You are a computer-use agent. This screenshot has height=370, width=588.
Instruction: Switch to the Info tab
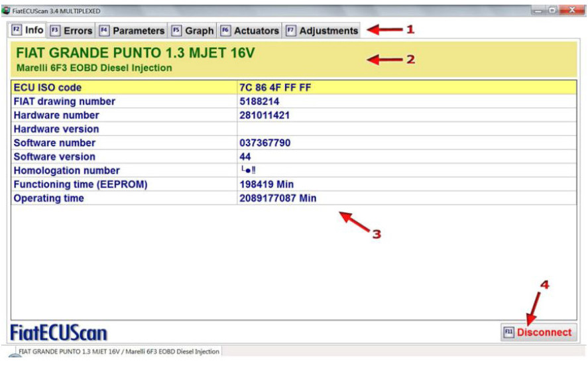click(x=27, y=30)
